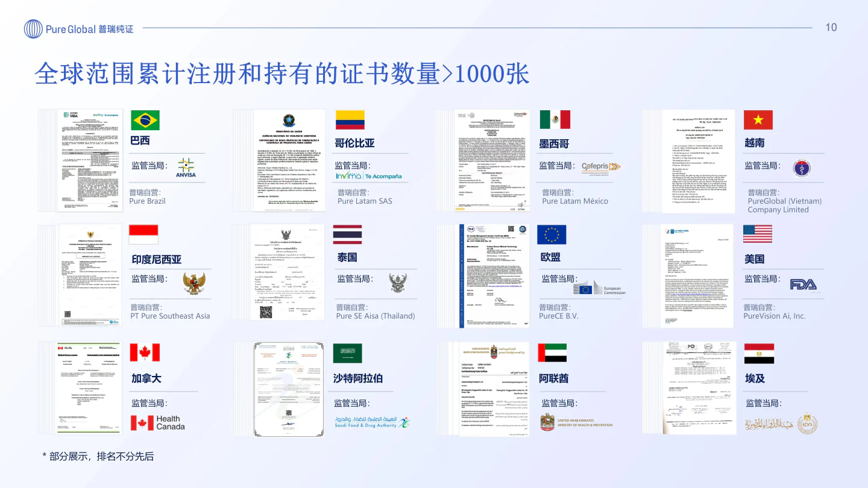Select the text Pure Latam SAS

tap(364, 201)
